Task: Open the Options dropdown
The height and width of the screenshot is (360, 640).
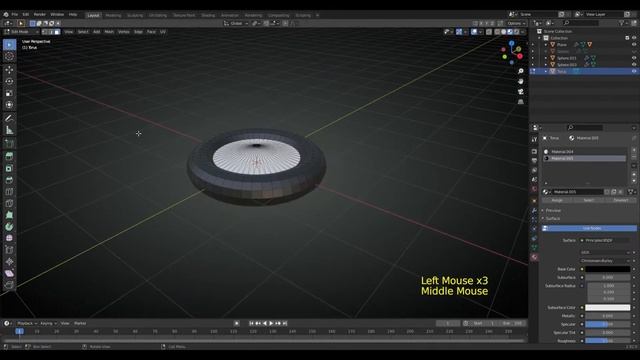Action: point(516,23)
